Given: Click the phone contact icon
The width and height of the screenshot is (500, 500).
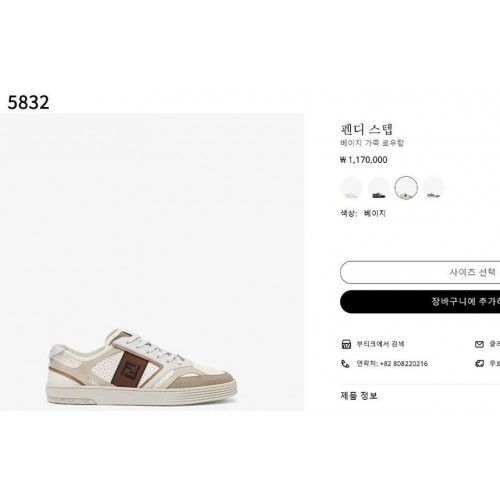Looking at the screenshot, I should pos(345,364).
